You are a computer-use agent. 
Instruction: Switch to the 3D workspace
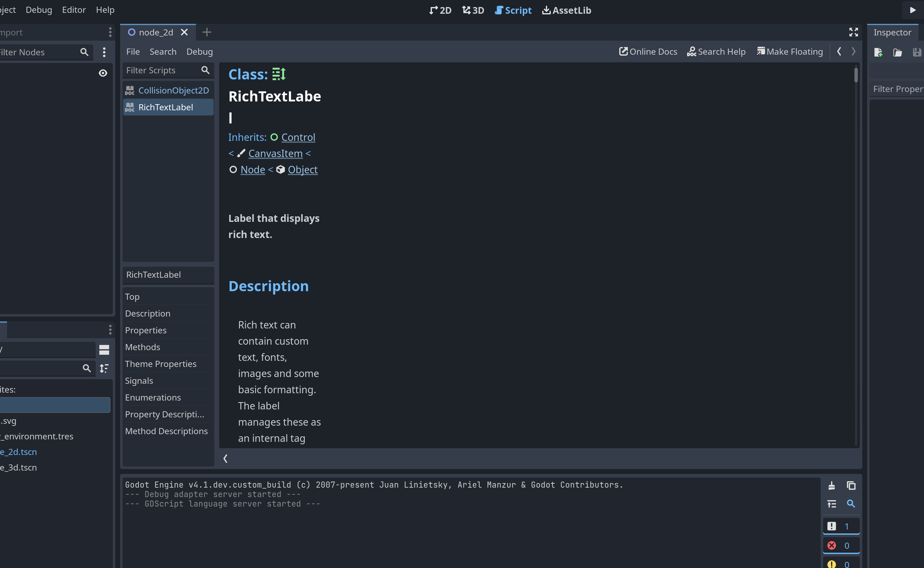coord(473,10)
